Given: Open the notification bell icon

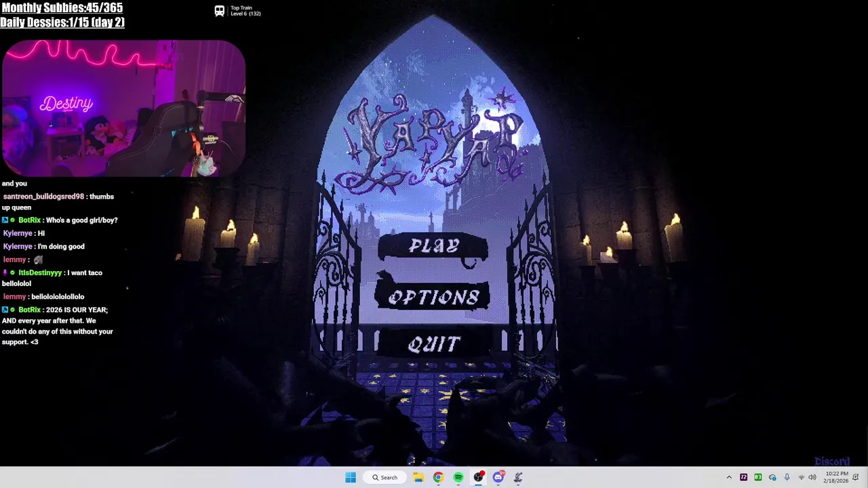Looking at the screenshot, I should point(856,477).
